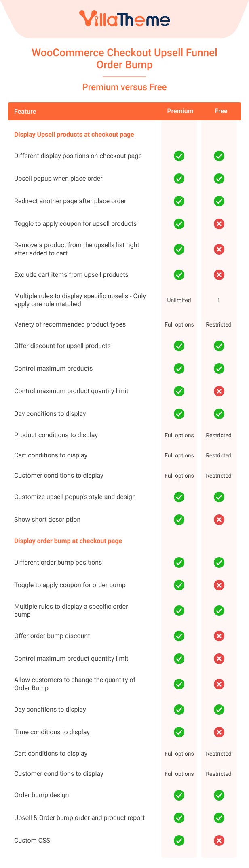Image resolution: width=249 pixels, height=868 pixels.
Task: Click Free checkmark for Different order bump positions
Action: 219,563
